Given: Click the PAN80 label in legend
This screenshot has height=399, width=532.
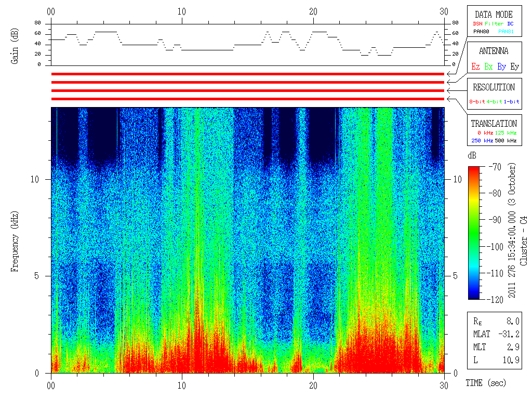Looking at the screenshot, I should point(481,32).
